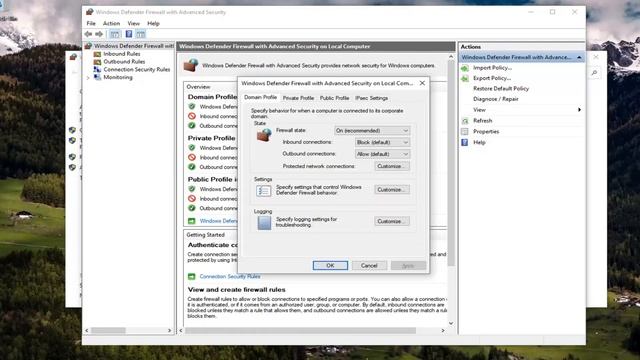Click the Windows Defender Firewall Properties link
This screenshot has height=360, width=640.
tap(218, 221)
